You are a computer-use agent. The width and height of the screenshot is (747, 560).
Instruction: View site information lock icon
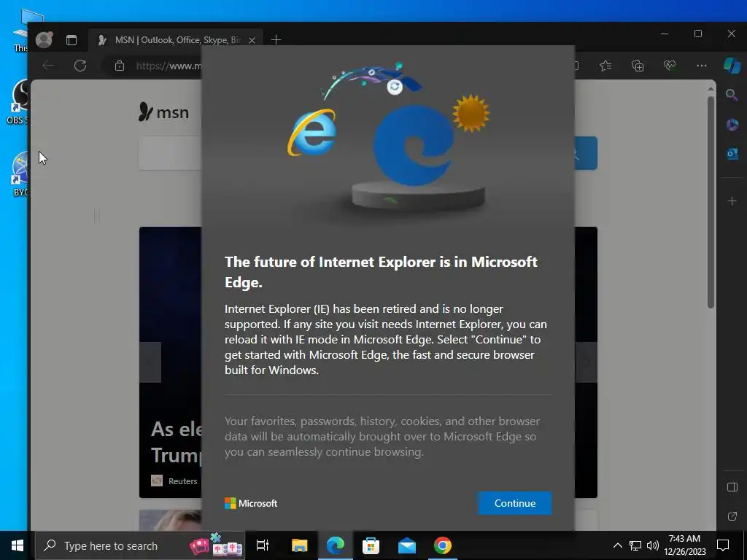120,66
